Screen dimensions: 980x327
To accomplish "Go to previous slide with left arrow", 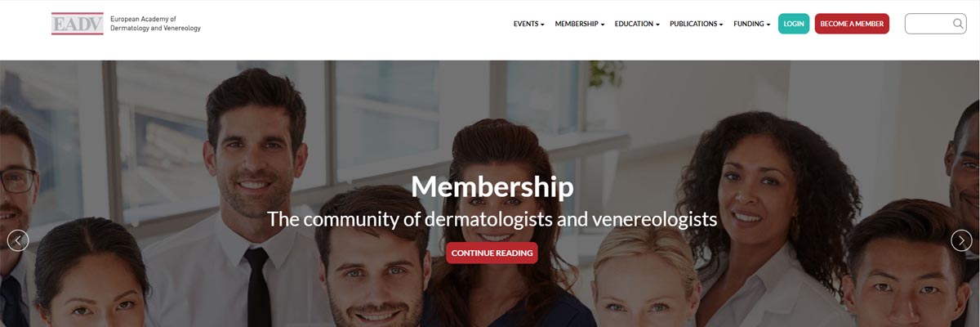I will (18, 240).
